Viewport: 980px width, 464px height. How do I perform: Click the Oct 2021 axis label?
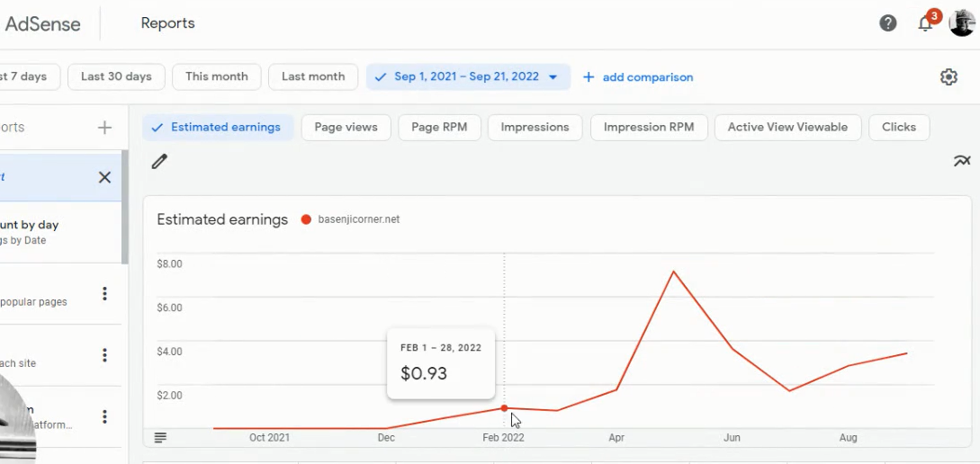pos(269,438)
